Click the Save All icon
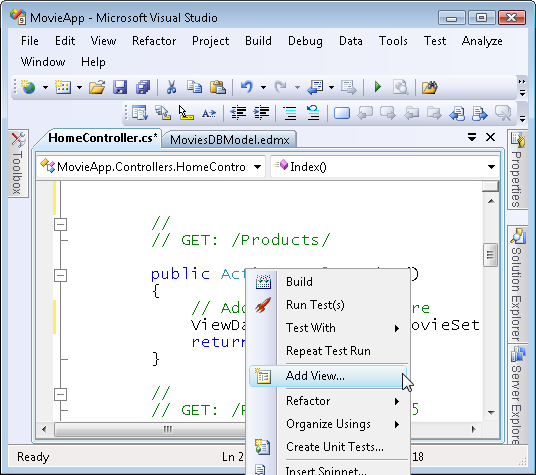Image resolution: width=536 pixels, height=475 pixels. click(x=143, y=87)
